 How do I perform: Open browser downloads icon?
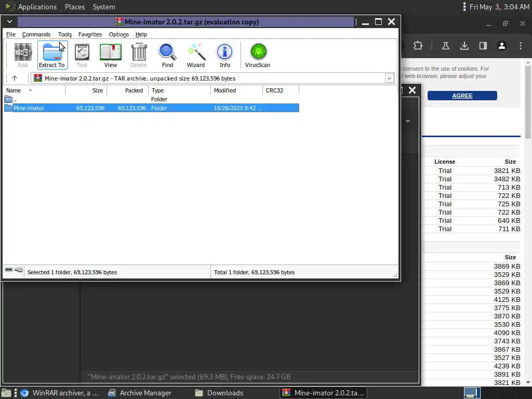464,46
